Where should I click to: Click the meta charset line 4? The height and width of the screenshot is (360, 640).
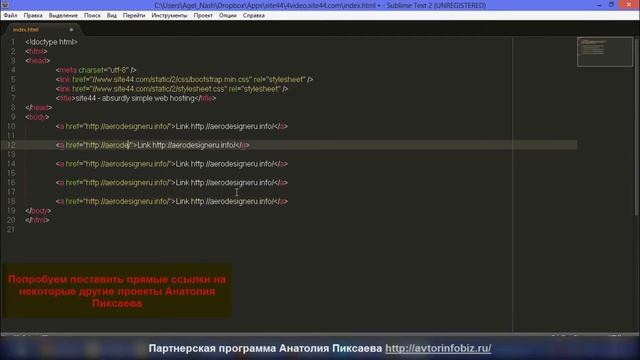click(x=96, y=70)
